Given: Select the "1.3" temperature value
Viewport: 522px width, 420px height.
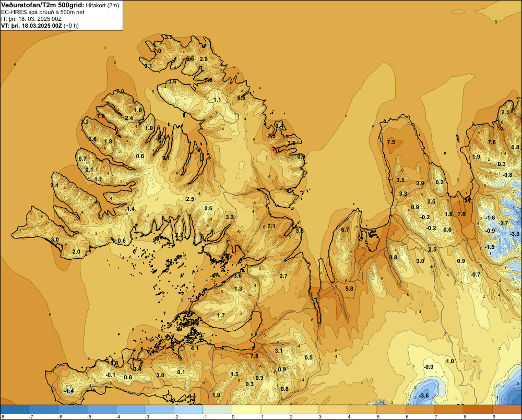Looking at the screenshot, I should click(x=239, y=289).
